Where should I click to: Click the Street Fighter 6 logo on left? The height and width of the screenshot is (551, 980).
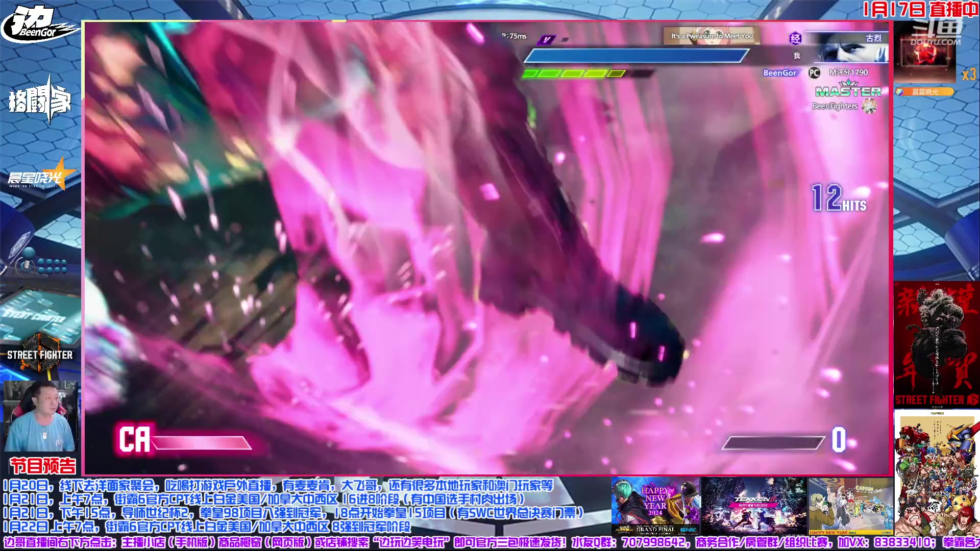[x=40, y=353]
